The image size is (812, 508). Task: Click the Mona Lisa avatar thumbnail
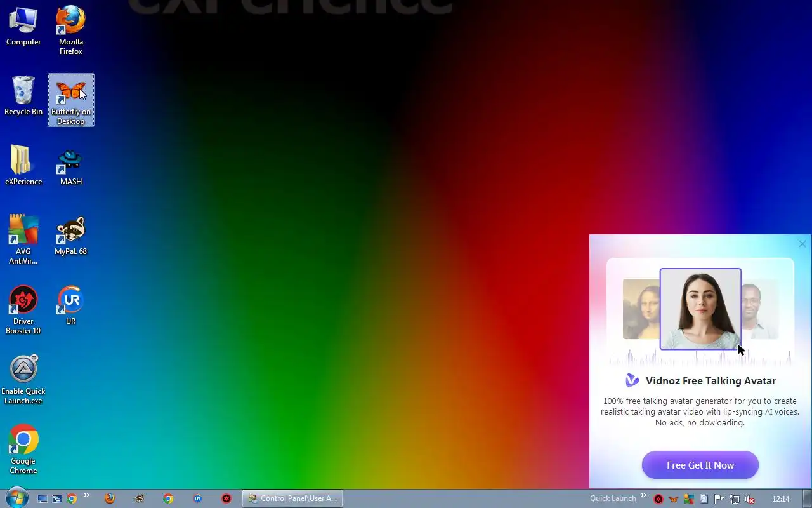point(641,309)
